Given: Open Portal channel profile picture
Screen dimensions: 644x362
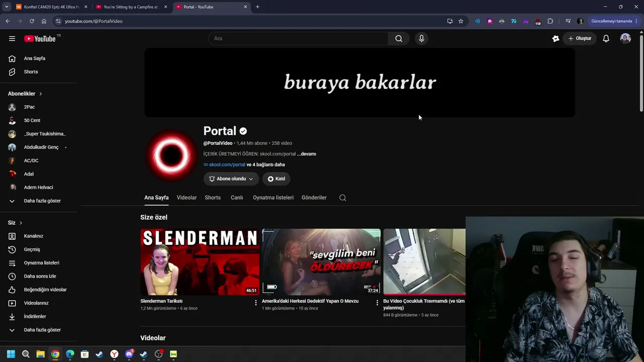Looking at the screenshot, I should [x=171, y=155].
